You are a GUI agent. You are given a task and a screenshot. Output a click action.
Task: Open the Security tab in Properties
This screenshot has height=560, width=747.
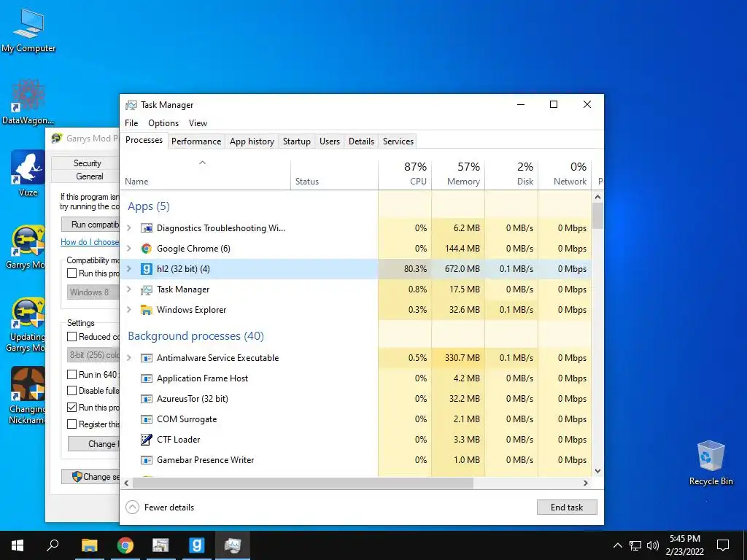click(x=87, y=163)
